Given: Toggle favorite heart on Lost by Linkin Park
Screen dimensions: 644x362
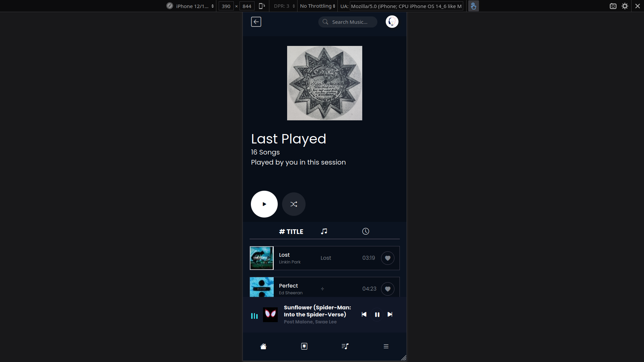Looking at the screenshot, I should pos(388,258).
